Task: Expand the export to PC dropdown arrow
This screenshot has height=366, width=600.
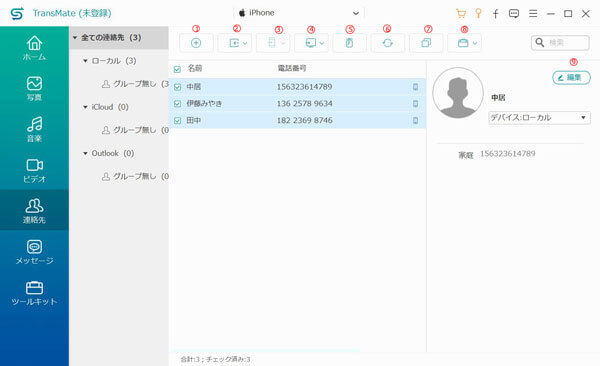Action: coord(322,43)
